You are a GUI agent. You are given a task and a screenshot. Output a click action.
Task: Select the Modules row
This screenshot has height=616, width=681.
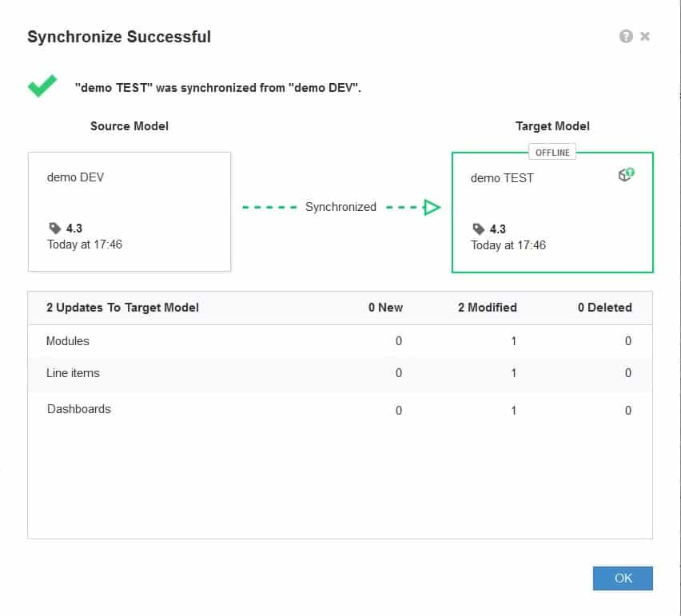click(x=340, y=341)
